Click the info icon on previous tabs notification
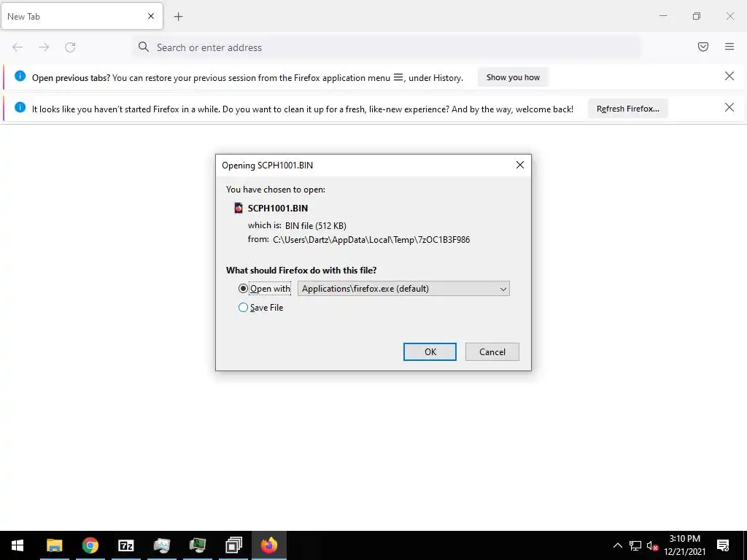The width and height of the screenshot is (747, 560). [x=20, y=76]
